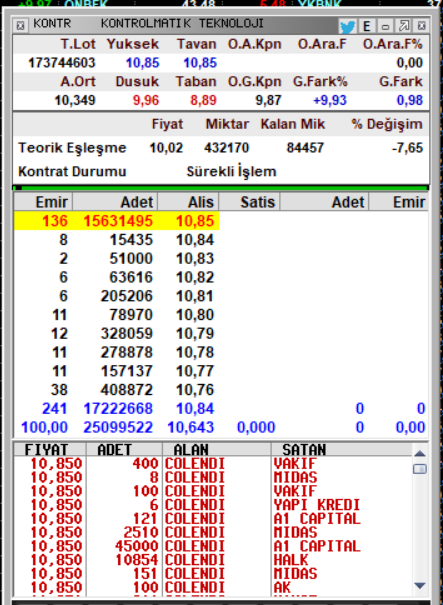Click Taban value 8,89
The width and height of the screenshot is (443, 605).
click(203, 100)
